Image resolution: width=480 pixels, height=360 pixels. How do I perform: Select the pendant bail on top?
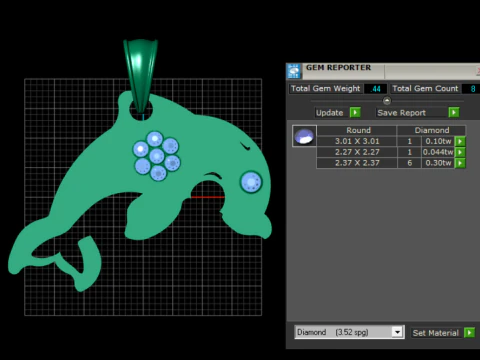point(140,75)
